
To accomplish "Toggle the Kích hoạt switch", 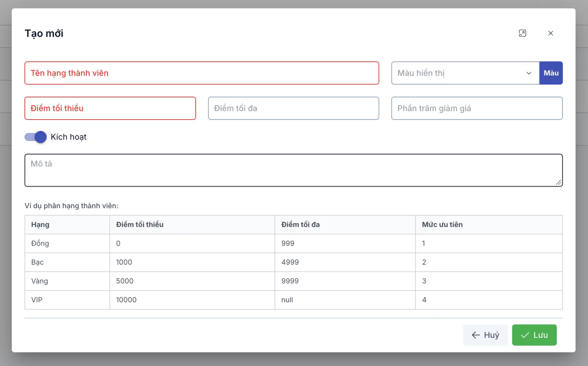I will (36, 137).
